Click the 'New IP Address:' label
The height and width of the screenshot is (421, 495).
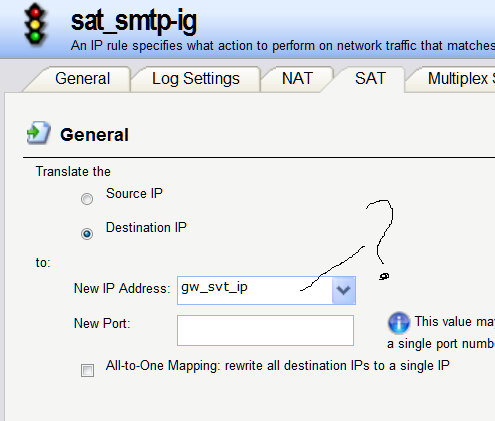(122, 288)
